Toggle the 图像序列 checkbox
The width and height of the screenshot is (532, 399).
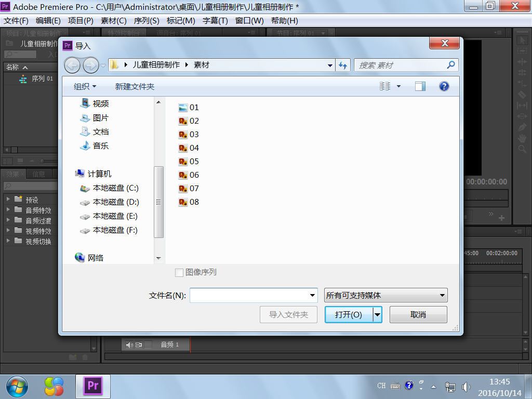click(x=179, y=272)
